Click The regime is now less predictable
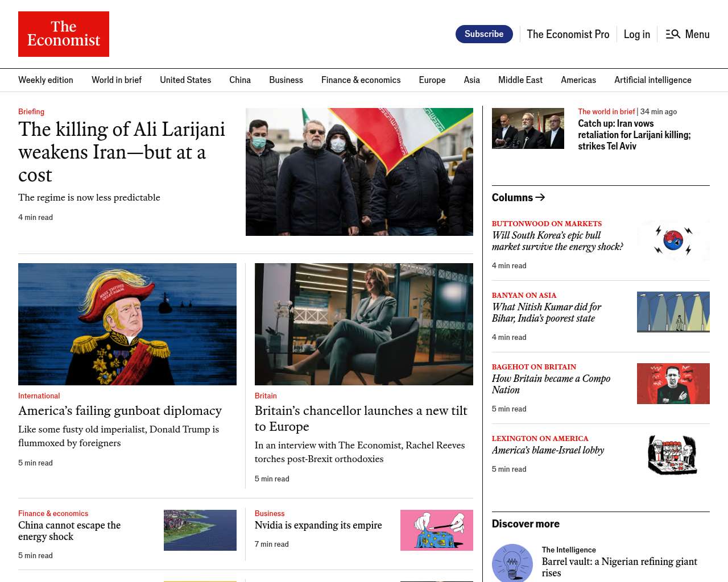 coord(89,197)
